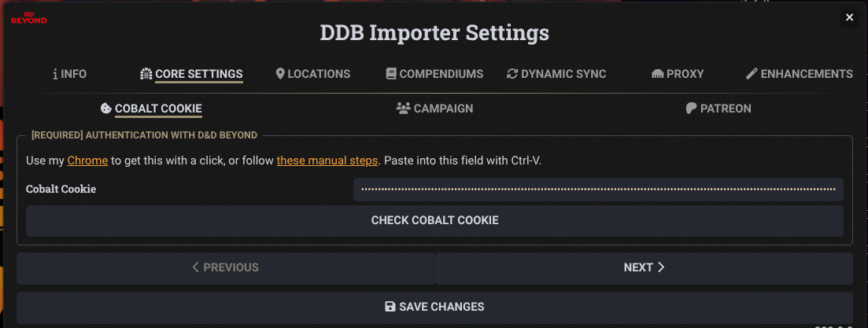The width and height of the screenshot is (868, 328).
Task: Click the Locations map pin icon
Action: pyautogui.click(x=280, y=74)
